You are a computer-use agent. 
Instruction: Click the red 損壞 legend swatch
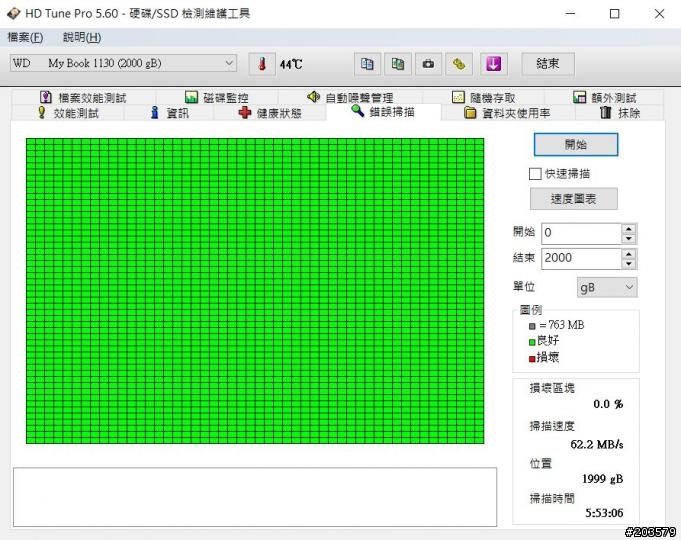pyautogui.click(x=532, y=359)
